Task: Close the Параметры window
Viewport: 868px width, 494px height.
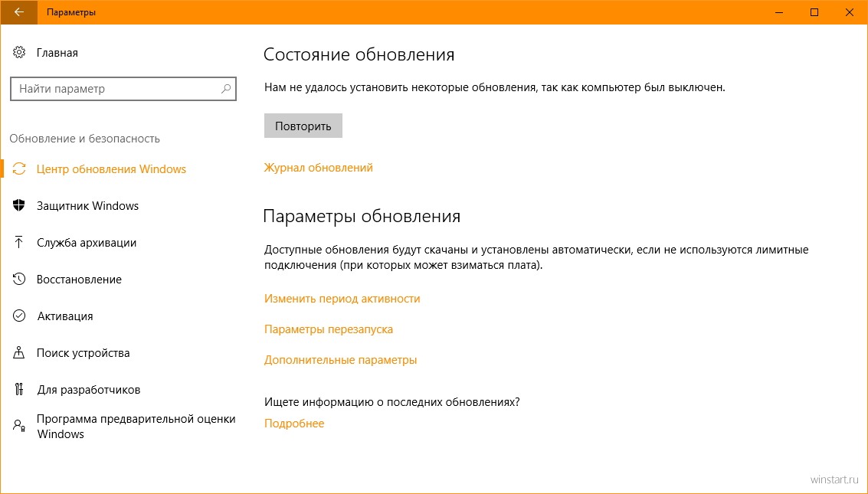Action: (x=850, y=12)
